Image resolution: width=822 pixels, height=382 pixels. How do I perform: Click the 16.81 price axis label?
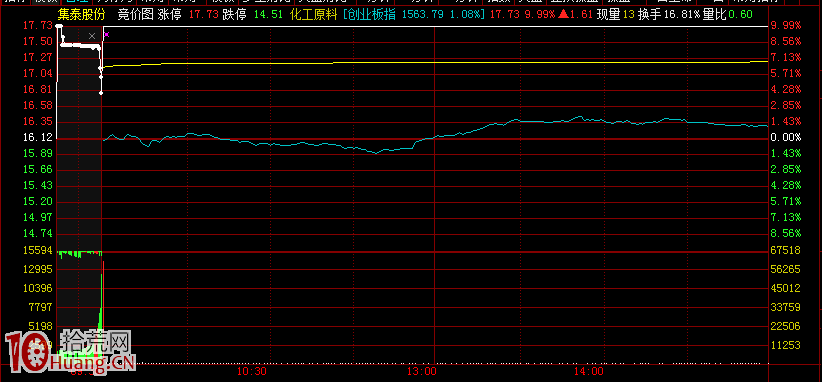pyautogui.click(x=38, y=90)
